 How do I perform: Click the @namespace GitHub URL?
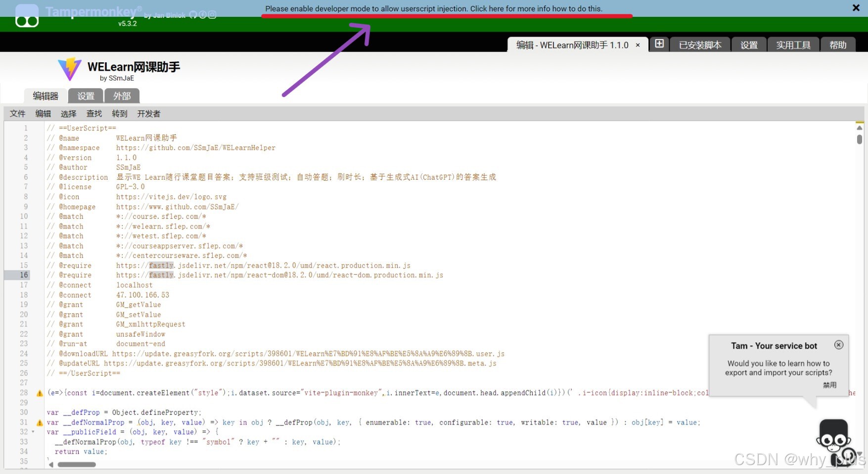tap(196, 148)
